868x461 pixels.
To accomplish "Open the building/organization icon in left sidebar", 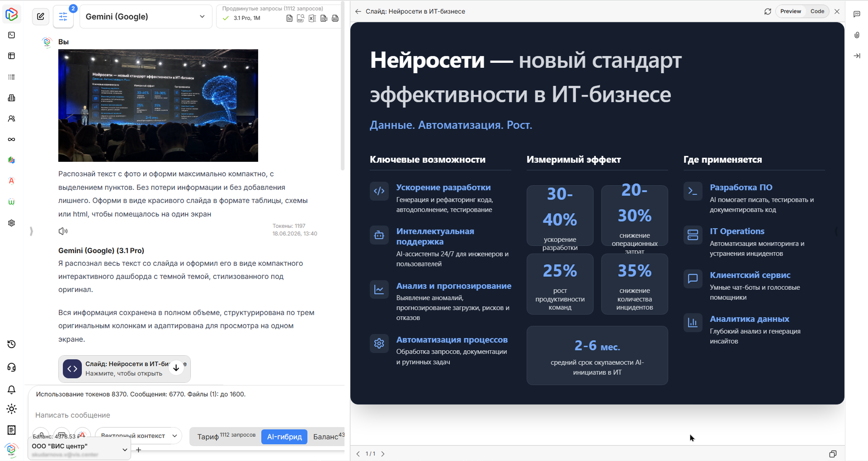I will coord(12,98).
